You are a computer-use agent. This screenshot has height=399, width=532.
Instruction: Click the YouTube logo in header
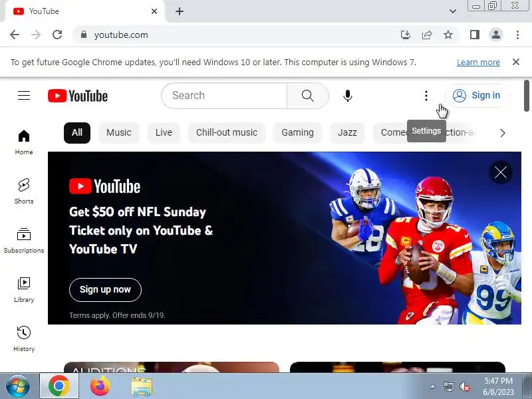78,96
